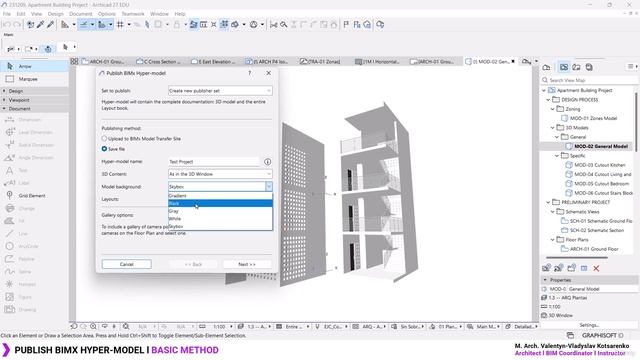This screenshot has height=360, width=640.
Task: Open the Options menu
Action: pos(107,14)
